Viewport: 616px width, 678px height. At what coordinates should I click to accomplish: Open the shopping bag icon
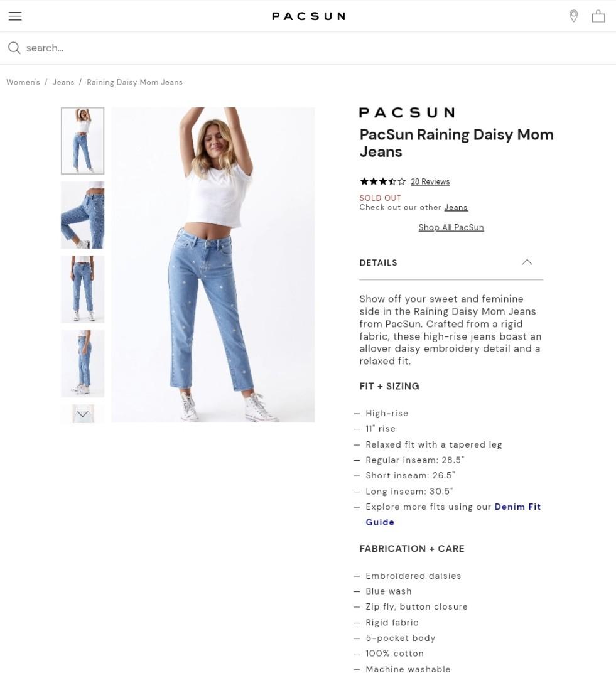click(598, 16)
